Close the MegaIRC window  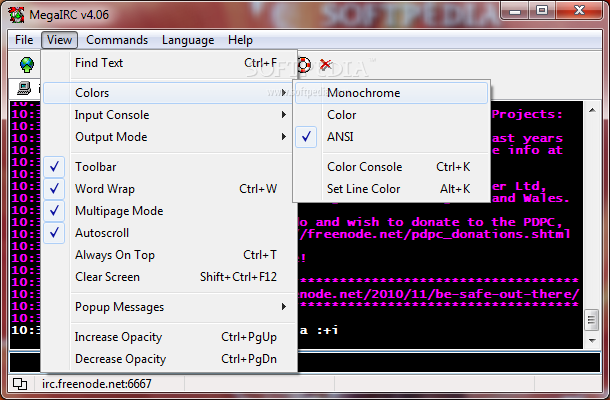point(580,11)
